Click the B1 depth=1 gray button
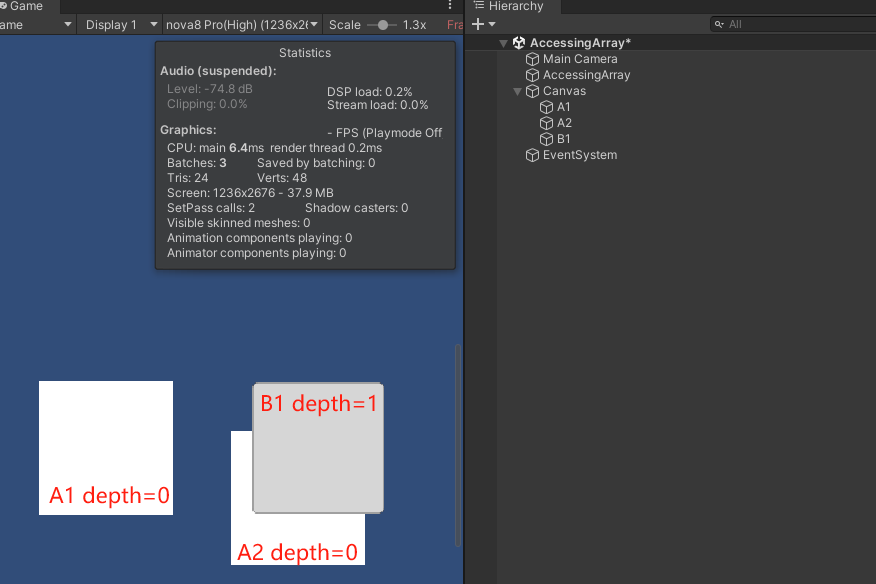Image resolution: width=876 pixels, height=584 pixels. coord(318,448)
